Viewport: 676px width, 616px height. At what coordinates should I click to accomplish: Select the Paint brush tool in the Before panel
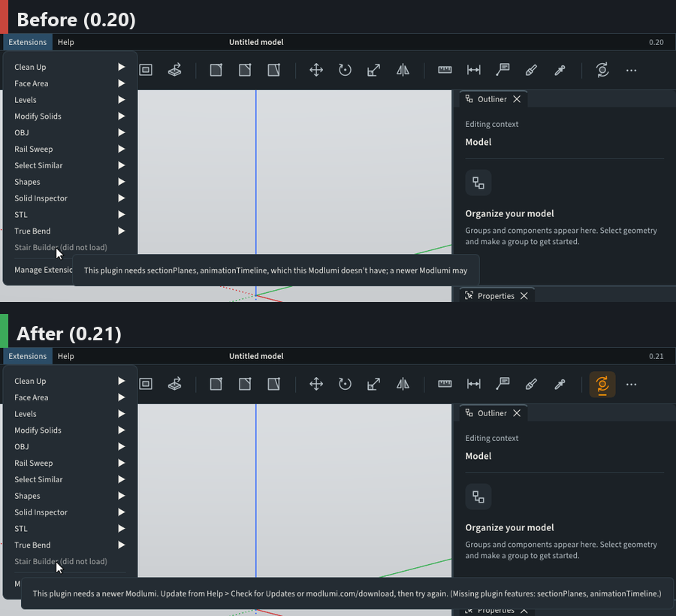pos(531,70)
